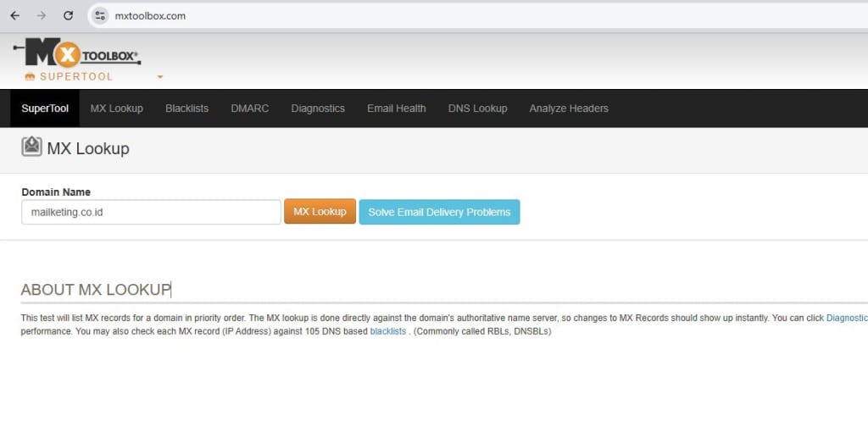Click the browser back arrow
This screenshot has height=433, width=868.
tap(14, 15)
